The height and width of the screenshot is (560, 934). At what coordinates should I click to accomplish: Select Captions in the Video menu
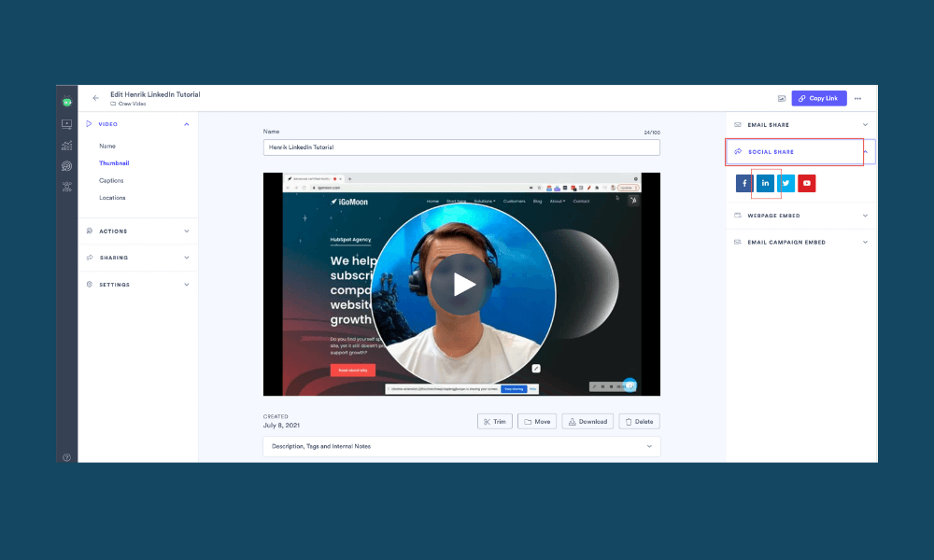point(111,180)
